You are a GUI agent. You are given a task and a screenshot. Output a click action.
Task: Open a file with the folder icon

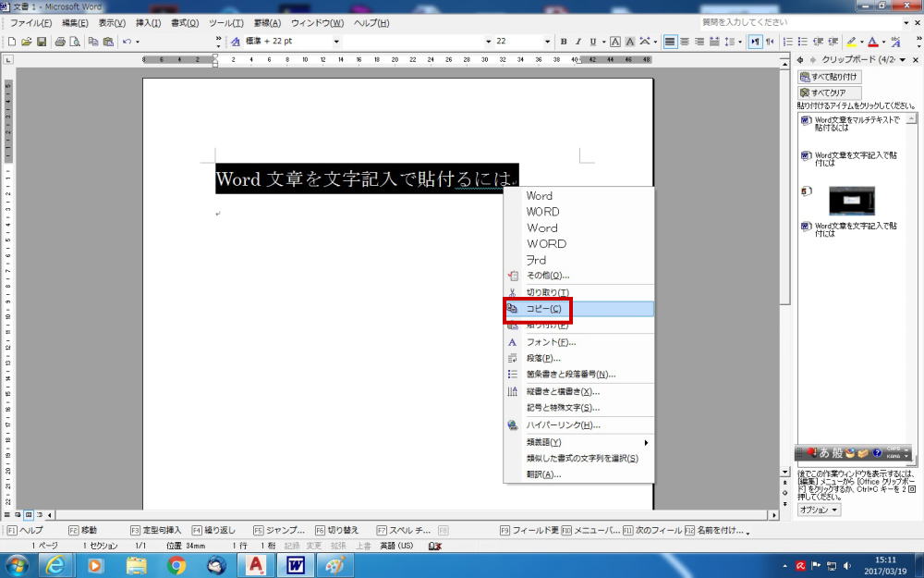click(x=27, y=42)
